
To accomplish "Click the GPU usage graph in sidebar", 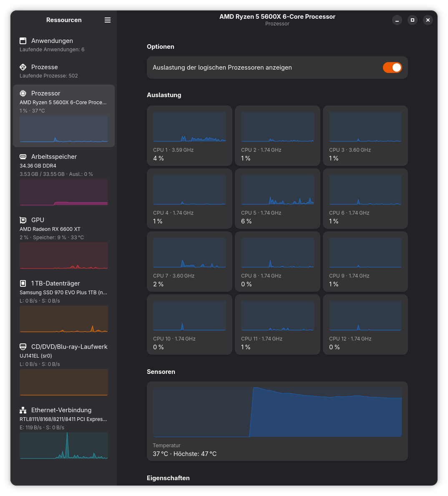I will coord(64,256).
